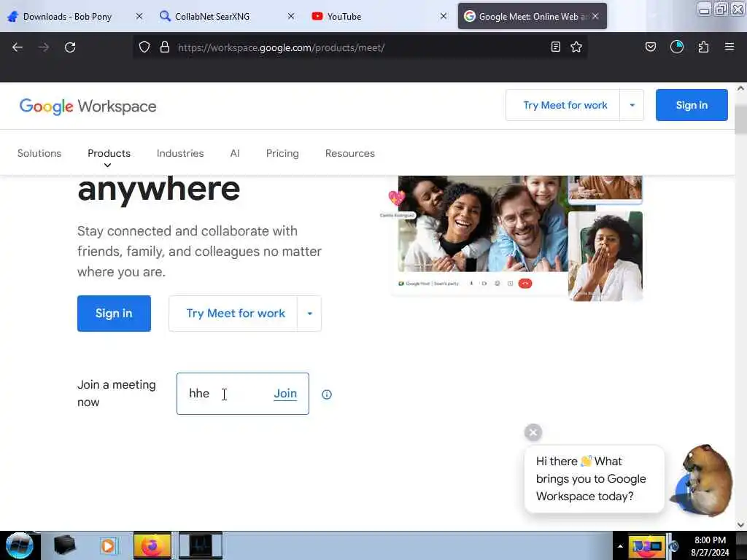Expand the Products chevron arrow

[x=108, y=166]
